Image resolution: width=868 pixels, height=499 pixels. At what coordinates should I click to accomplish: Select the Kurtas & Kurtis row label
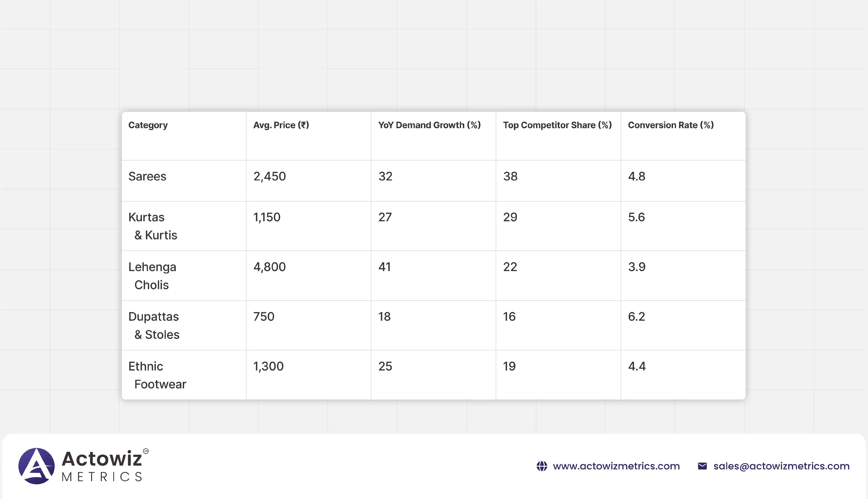point(153,226)
